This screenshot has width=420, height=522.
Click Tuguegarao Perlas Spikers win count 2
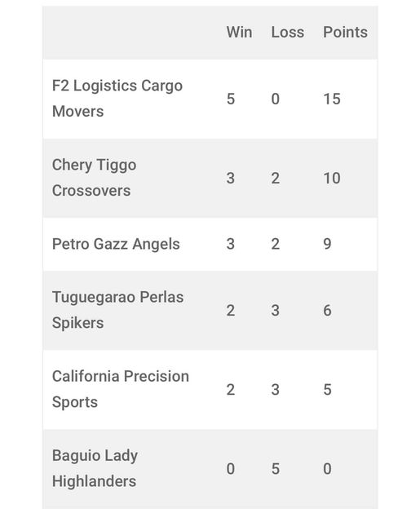coord(231,310)
